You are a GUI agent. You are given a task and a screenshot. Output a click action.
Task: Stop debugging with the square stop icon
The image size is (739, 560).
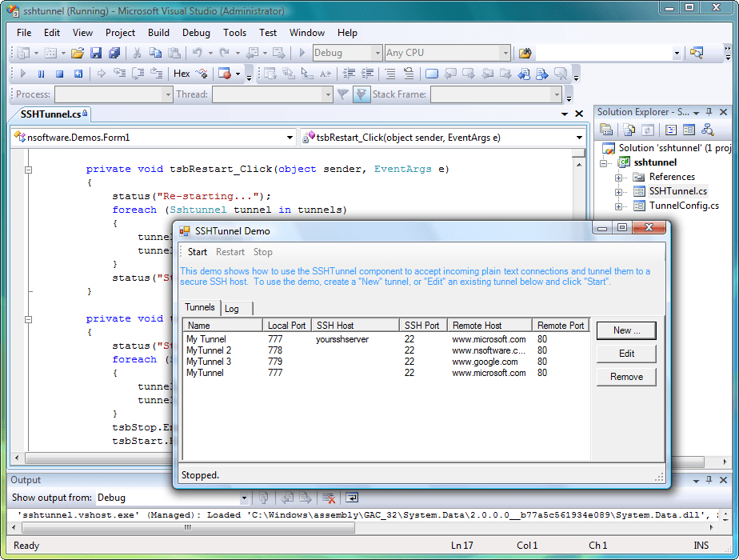click(59, 74)
